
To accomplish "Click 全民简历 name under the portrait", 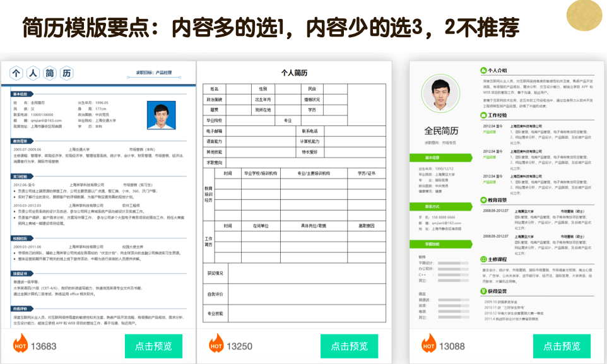I will (x=441, y=131).
